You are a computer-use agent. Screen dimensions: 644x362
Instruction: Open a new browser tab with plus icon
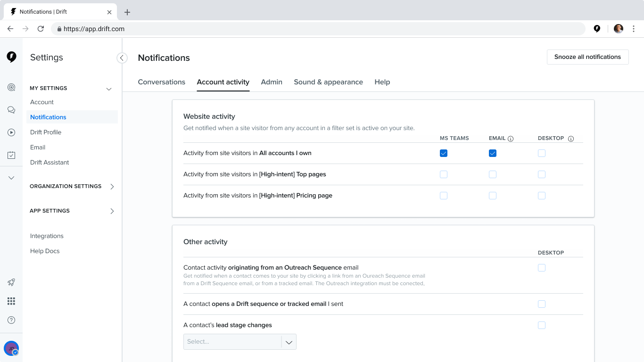click(x=127, y=12)
